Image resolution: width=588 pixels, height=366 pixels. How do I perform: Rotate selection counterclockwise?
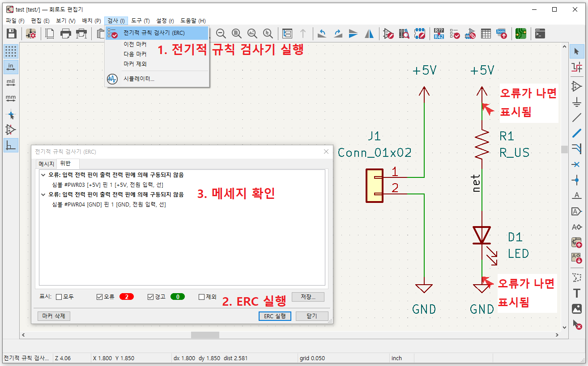(x=322, y=34)
